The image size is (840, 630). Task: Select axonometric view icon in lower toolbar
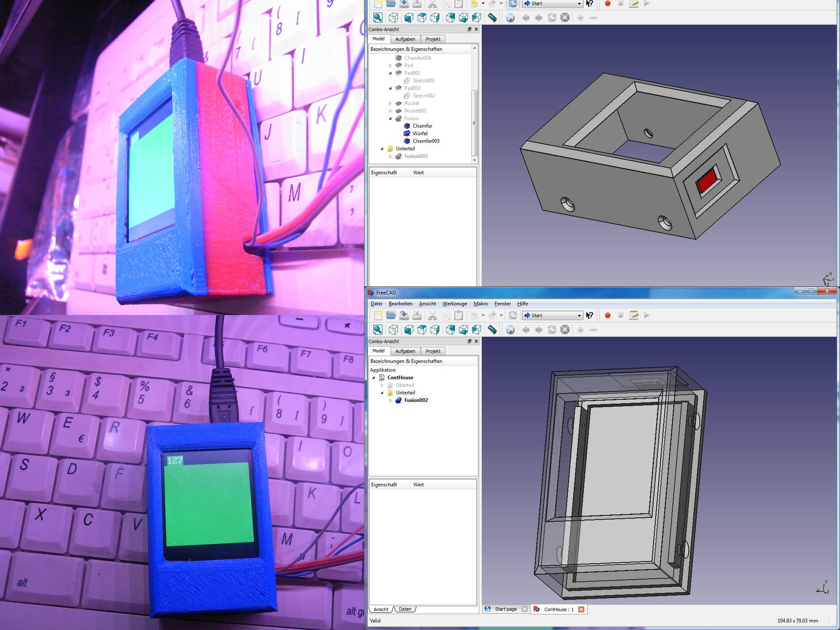click(393, 330)
